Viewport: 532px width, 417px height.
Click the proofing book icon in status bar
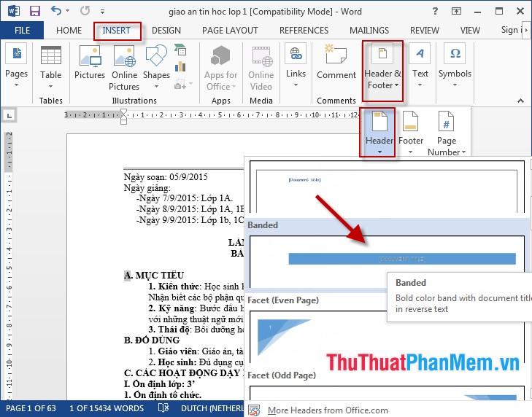163,408
